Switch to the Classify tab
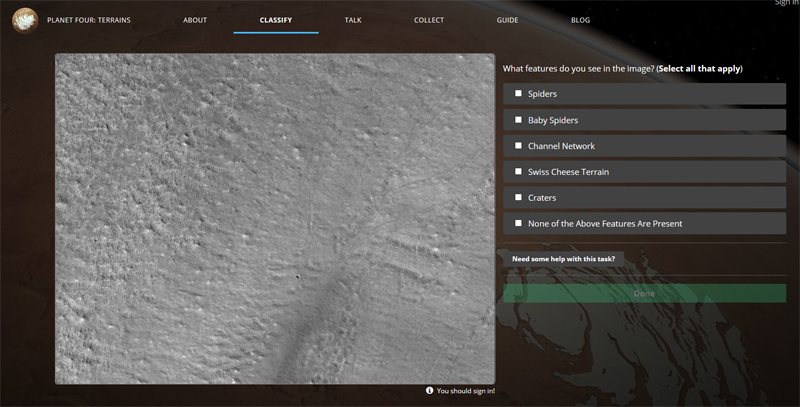 pyautogui.click(x=276, y=20)
